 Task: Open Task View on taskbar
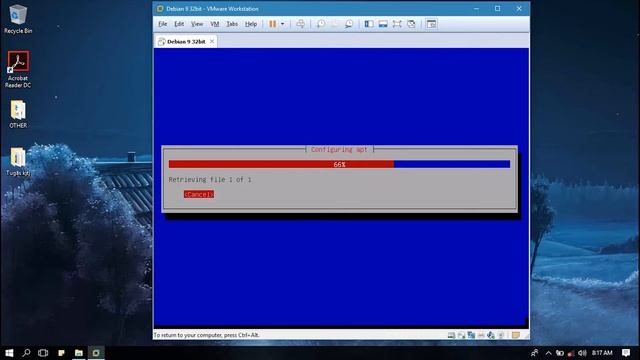click(x=43, y=353)
